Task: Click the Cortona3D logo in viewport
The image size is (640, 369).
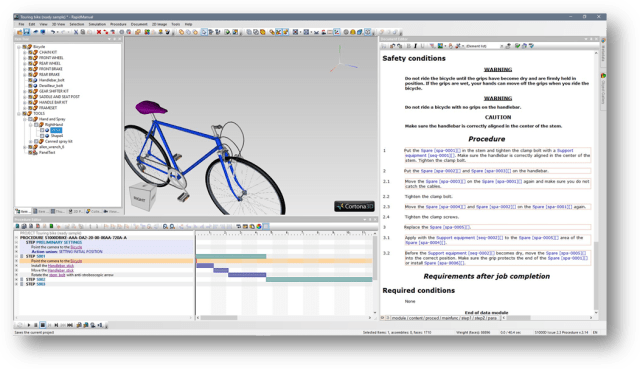Action: click(354, 207)
